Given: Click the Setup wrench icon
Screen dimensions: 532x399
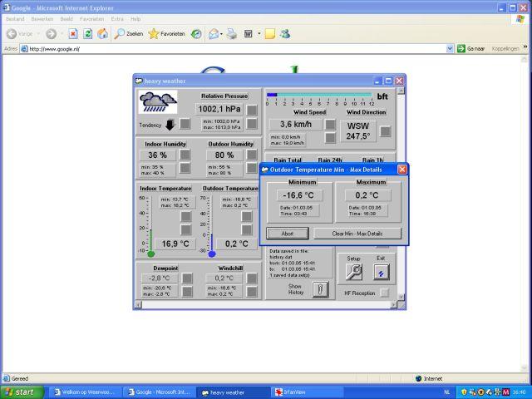Looking at the screenshot, I should [x=354, y=271].
